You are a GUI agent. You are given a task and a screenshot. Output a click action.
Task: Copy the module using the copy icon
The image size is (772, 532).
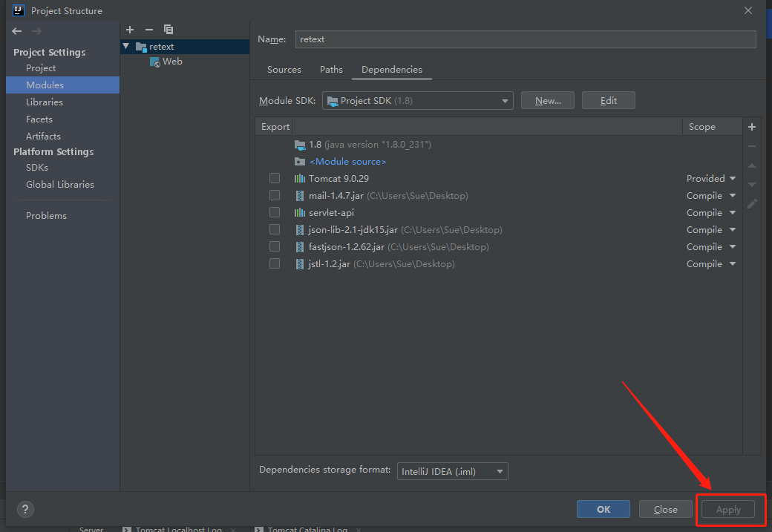[x=169, y=29]
